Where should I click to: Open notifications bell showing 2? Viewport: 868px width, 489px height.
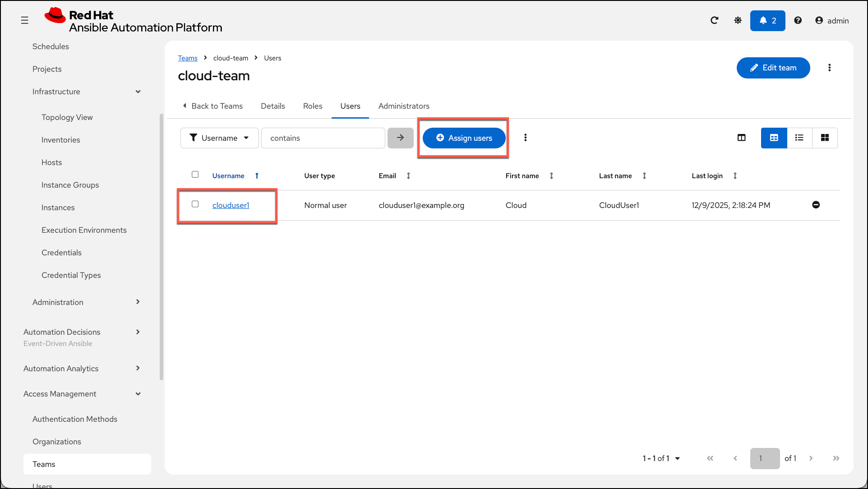click(767, 21)
